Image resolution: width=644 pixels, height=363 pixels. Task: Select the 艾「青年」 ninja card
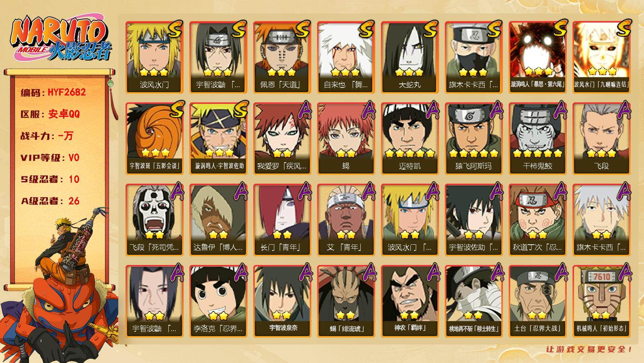pyautogui.click(x=346, y=220)
